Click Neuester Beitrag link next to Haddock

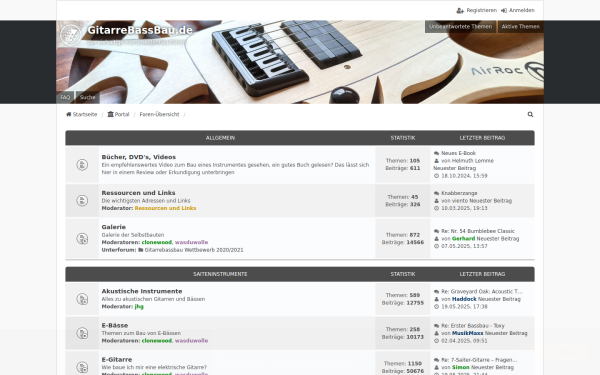(x=499, y=299)
